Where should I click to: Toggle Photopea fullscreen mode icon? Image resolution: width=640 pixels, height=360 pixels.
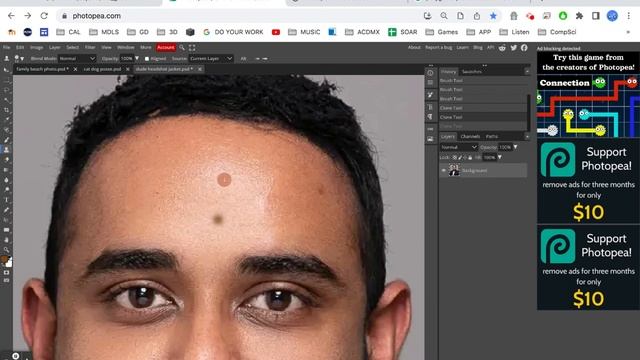[192, 48]
